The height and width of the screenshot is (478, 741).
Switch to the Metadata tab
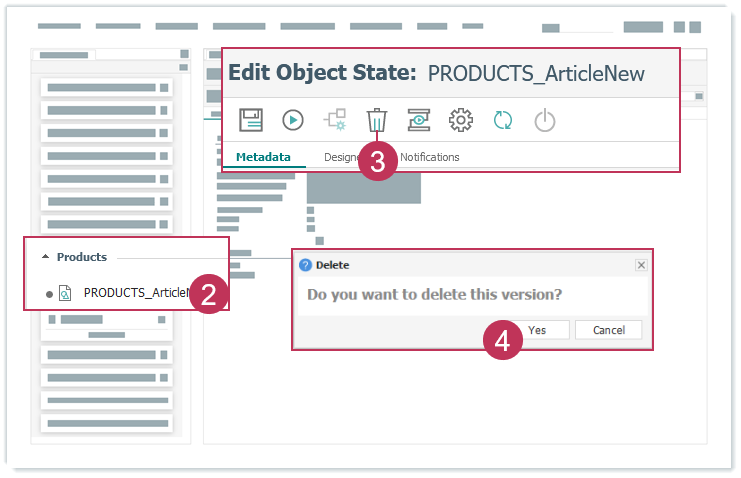[x=263, y=157]
